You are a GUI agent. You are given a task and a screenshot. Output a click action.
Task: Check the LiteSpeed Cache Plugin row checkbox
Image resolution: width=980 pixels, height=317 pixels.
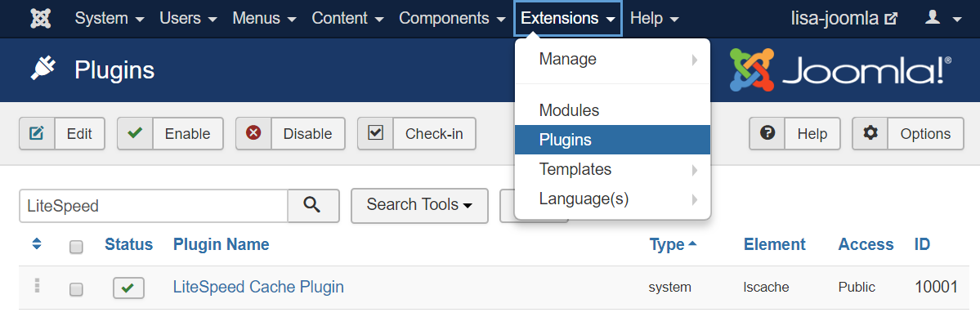coord(76,289)
